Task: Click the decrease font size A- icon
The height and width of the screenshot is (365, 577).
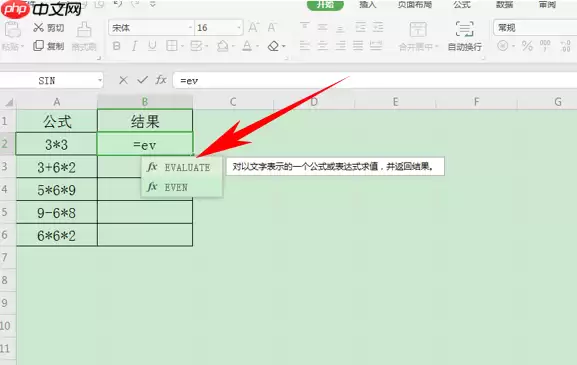Action: click(272, 28)
